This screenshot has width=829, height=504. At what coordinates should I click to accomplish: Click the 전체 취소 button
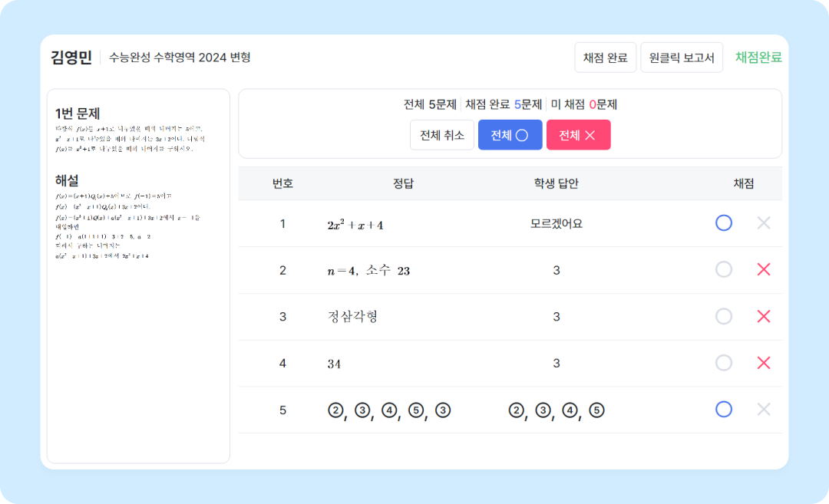tap(441, 135)
